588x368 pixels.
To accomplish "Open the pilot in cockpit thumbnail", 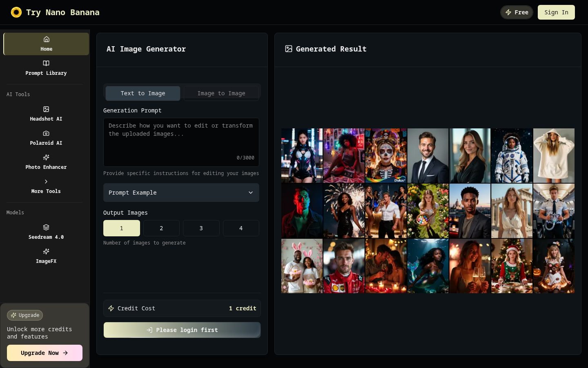I will point(554,211).
